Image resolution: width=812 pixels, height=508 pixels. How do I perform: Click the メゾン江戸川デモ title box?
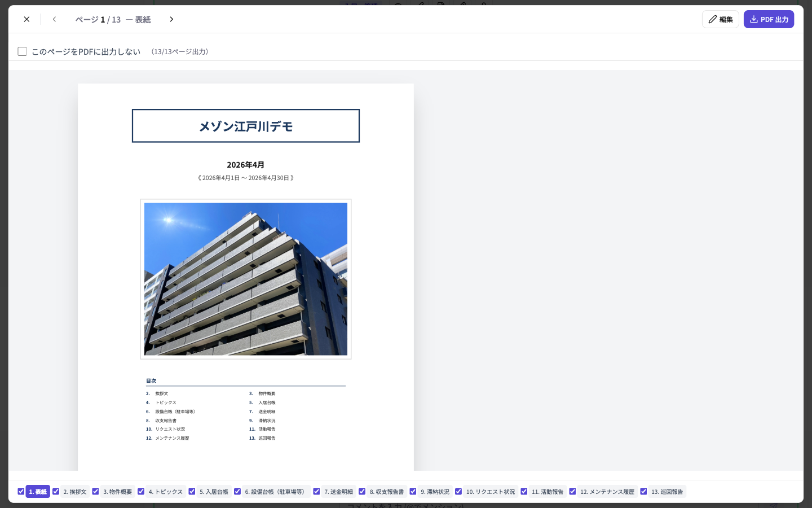(246, 126)
